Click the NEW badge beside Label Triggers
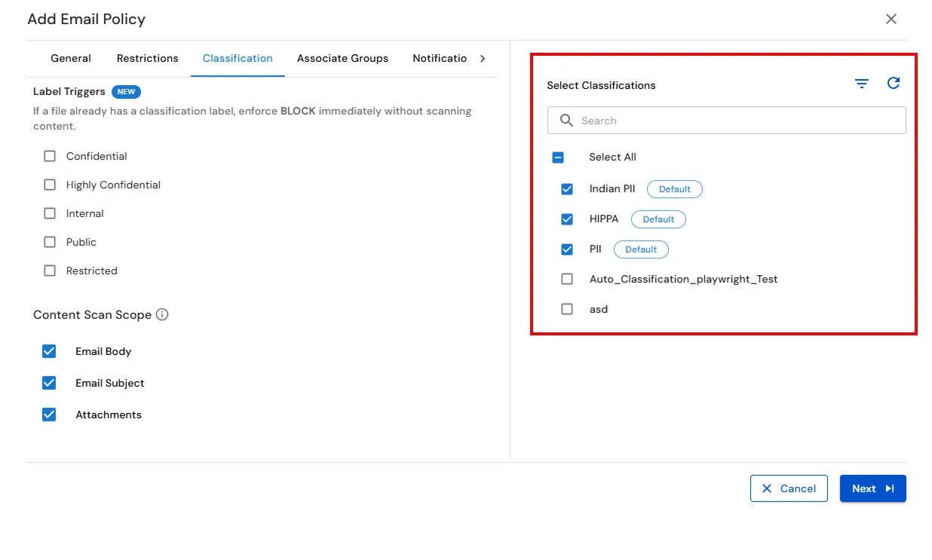Image resolution: width=932 pixels, height=560 pixels. click(x=126, y=92)
